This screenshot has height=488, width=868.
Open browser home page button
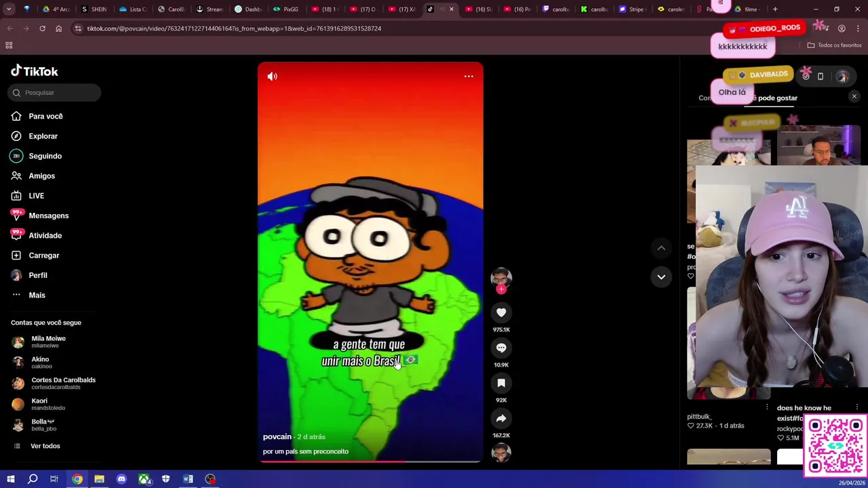(58, 28)
